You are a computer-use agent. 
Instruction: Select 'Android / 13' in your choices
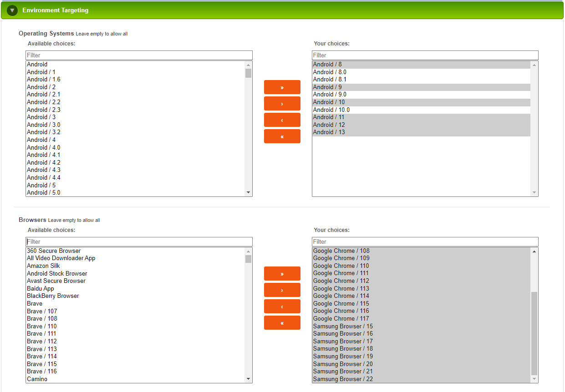point(422,132)
